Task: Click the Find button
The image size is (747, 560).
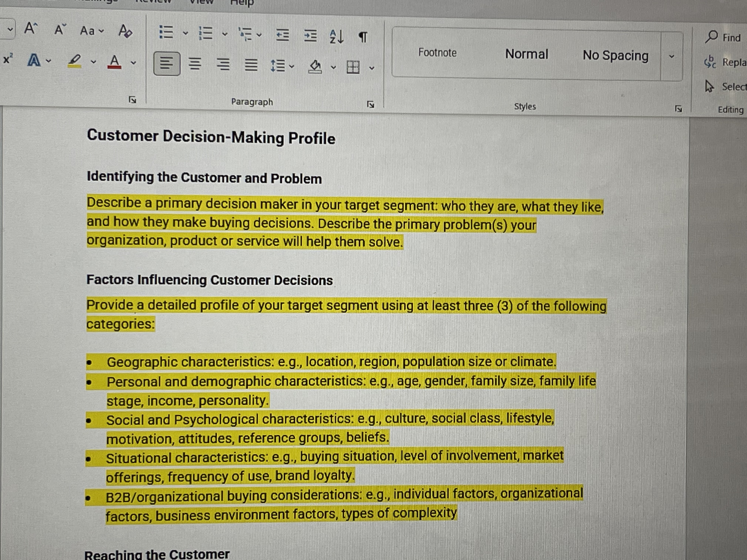Action: [x=723, y=37]
